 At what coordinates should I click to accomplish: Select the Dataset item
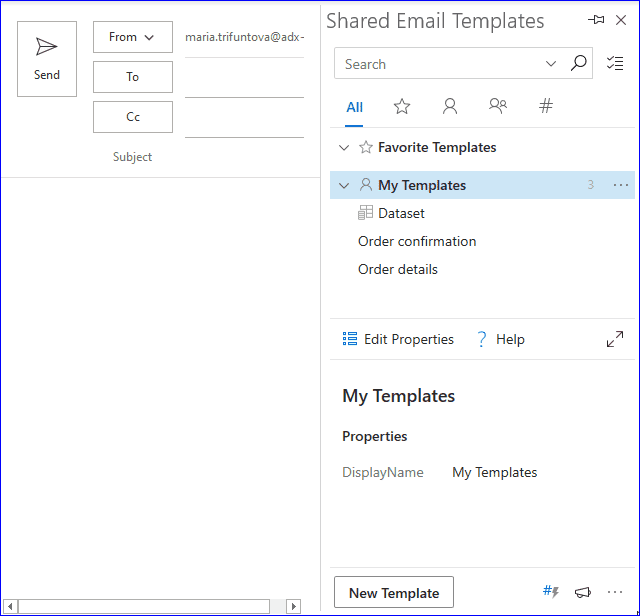coord(391,213)
